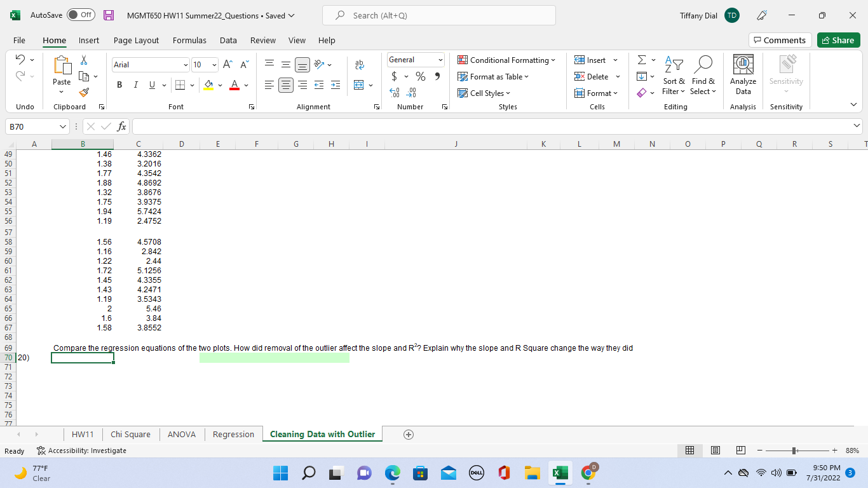Click the Orientation text angle icon
868x488 pixels.
pyautogui.click(x=318, y=64)
